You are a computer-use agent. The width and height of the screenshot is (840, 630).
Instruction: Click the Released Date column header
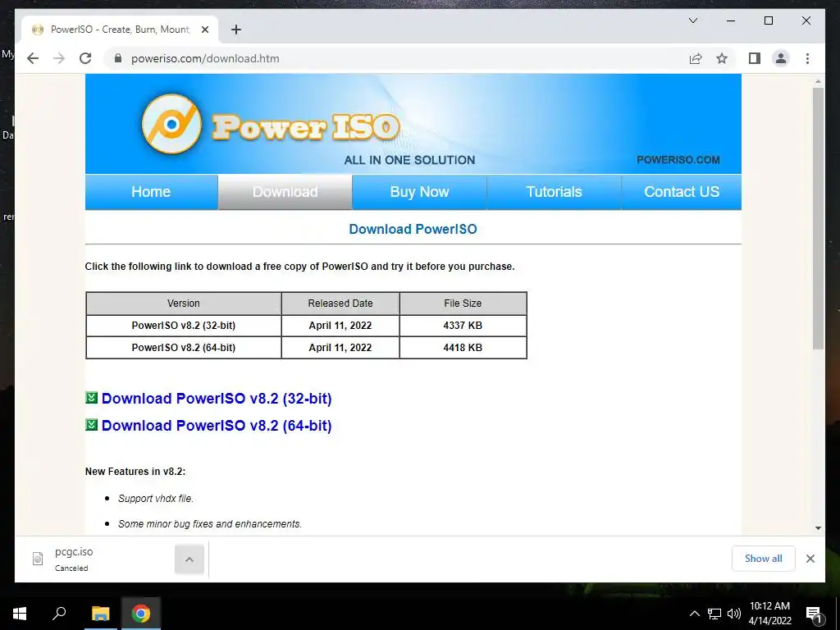pyautogui.click(x=340, y=304)
